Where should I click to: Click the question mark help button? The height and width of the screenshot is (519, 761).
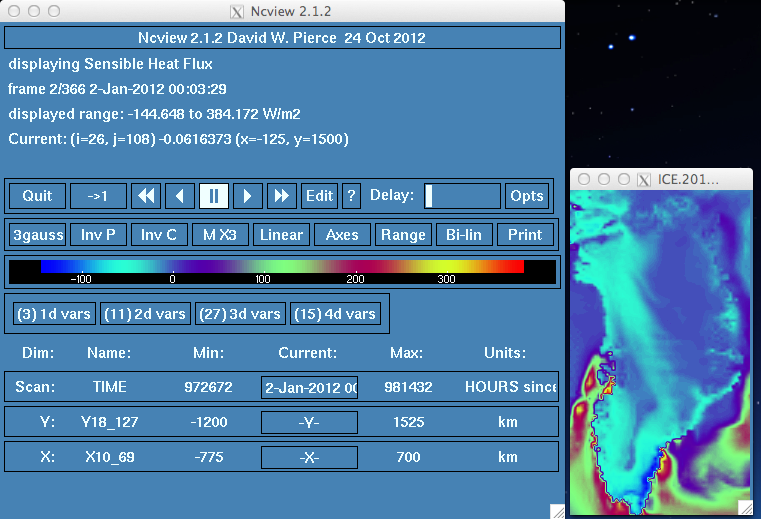click(x=351, y=196)
